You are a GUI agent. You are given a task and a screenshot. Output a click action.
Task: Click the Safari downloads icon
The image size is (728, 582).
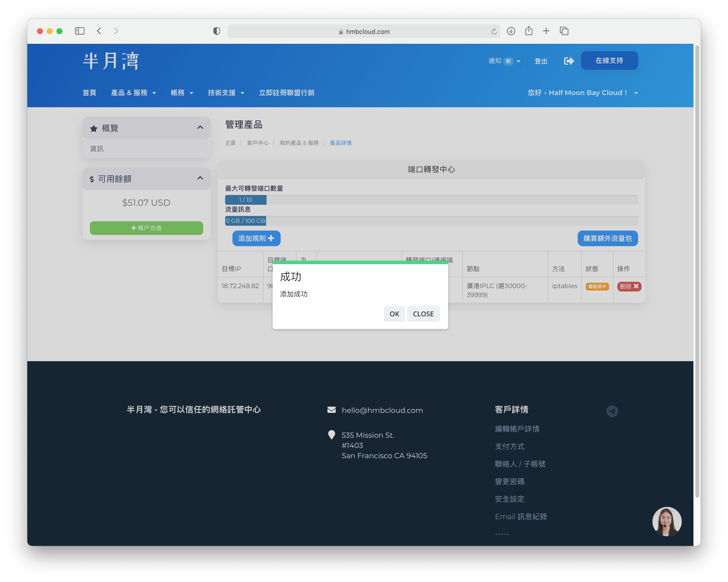511,31
